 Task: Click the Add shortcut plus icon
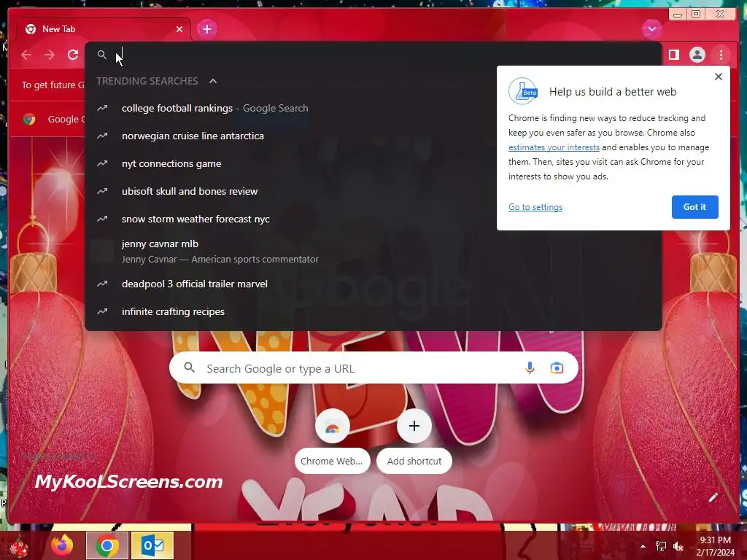coord(414,426)
